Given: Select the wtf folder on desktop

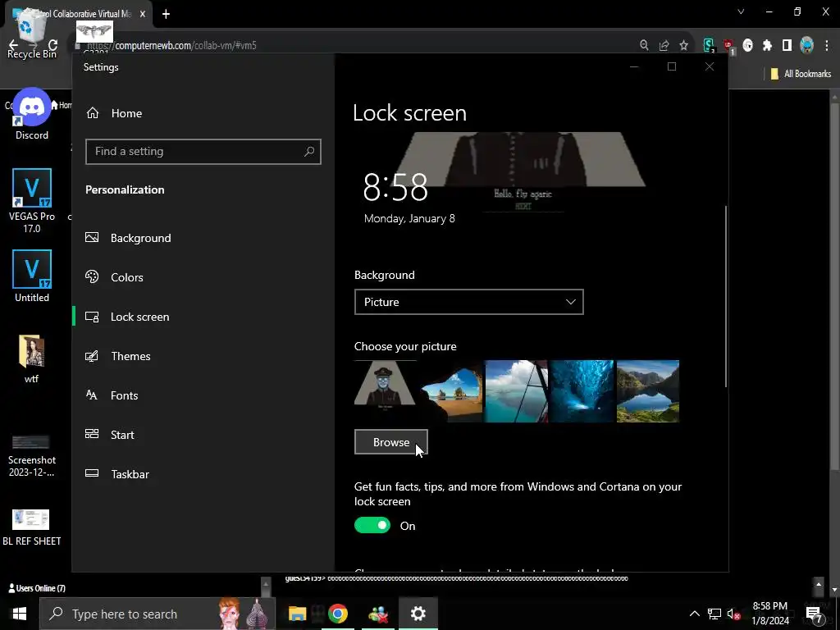Looking at the screenshot, I should [x=32, y=359].
